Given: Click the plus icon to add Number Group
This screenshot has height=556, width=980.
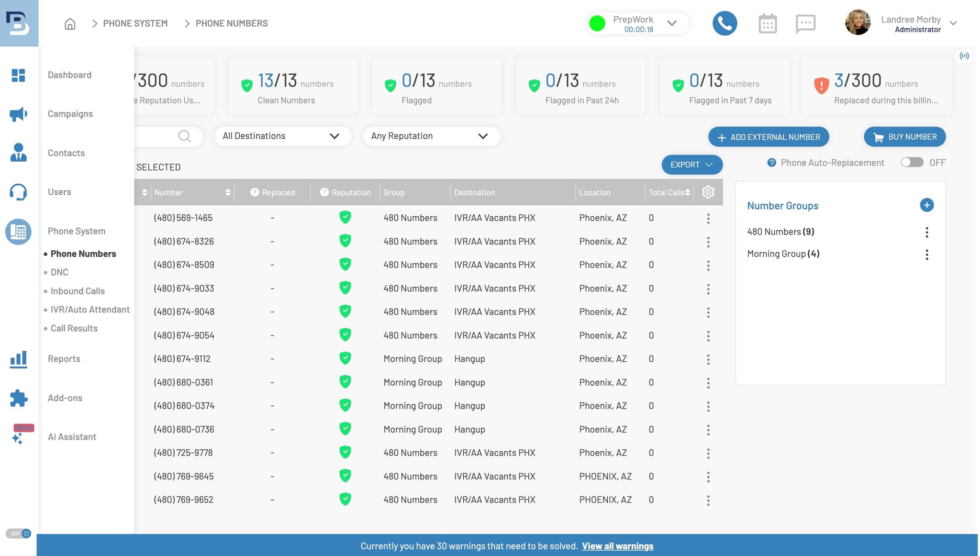Looking at the screenshot, I should point(926,205).
